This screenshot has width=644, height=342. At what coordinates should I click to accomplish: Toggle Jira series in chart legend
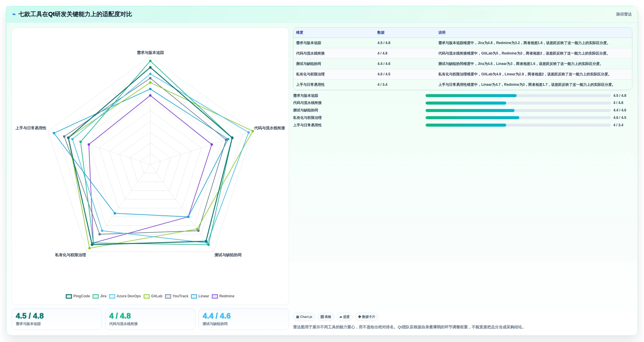tap(100, 296)
